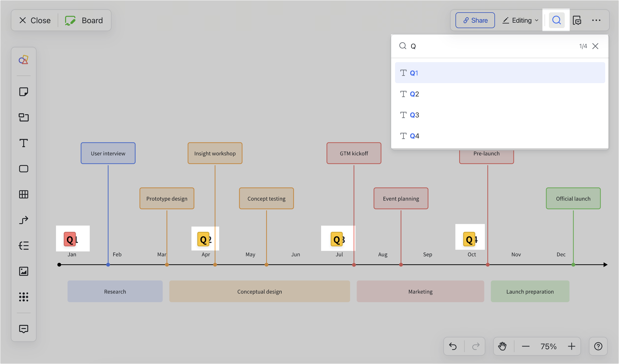Open the comment tool in sidebar
This screenshot has width=619, height=364.
[24, 329]
